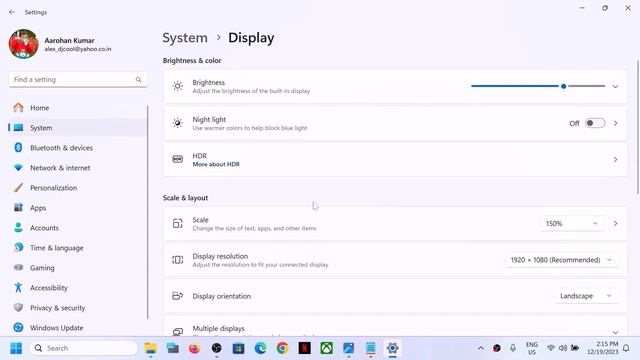Screen dimensions: 640x360
Task: Expand the Brightness options chevron
Action: (x=615, y=87)
